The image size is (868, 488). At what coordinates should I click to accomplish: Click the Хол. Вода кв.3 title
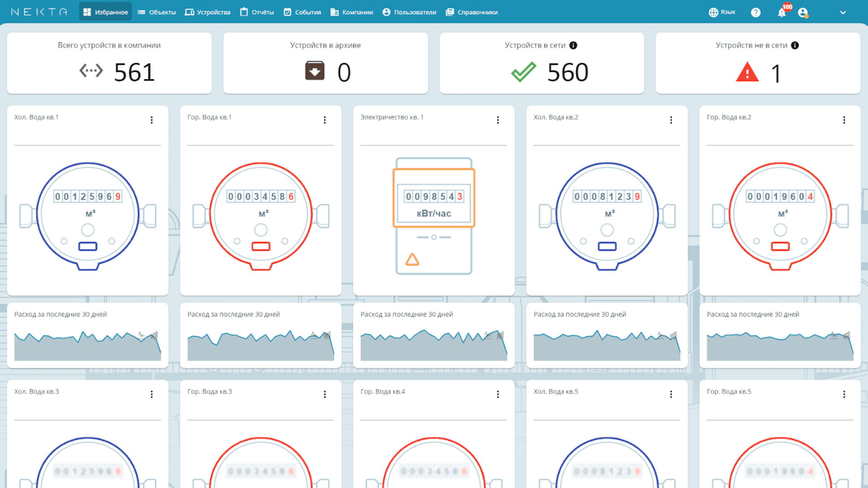point(37,392)
